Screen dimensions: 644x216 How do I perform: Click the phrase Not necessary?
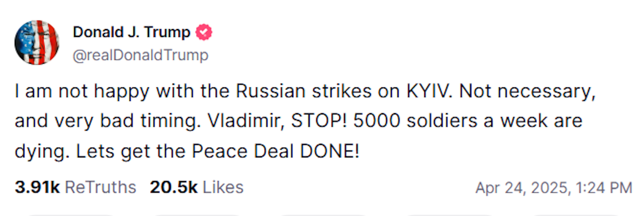(x=527, y=91)
